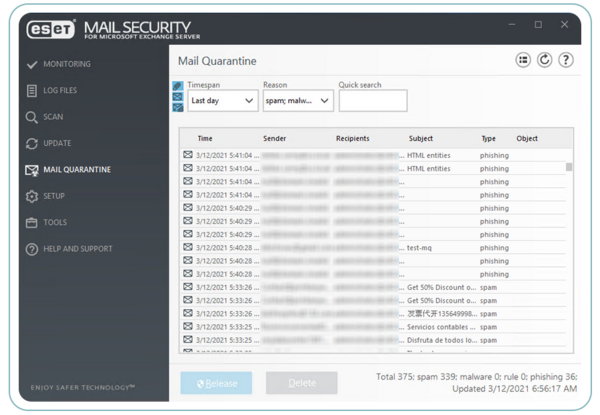Select the first 'HTML entities' phishing row

tap(373, 155)
